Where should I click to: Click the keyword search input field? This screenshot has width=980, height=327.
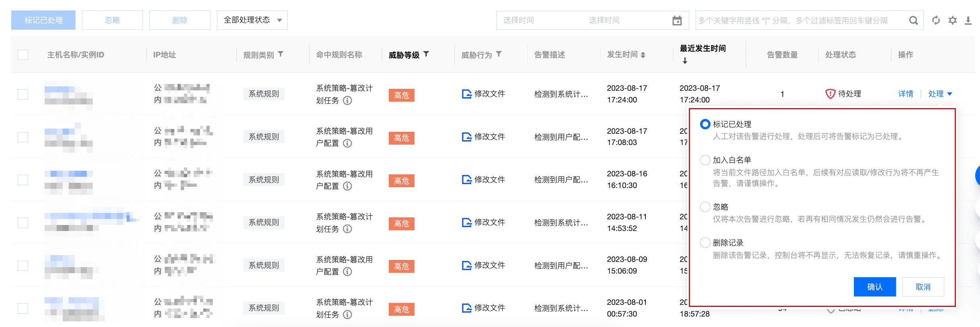pyautogui.click(x=799, y=20)
